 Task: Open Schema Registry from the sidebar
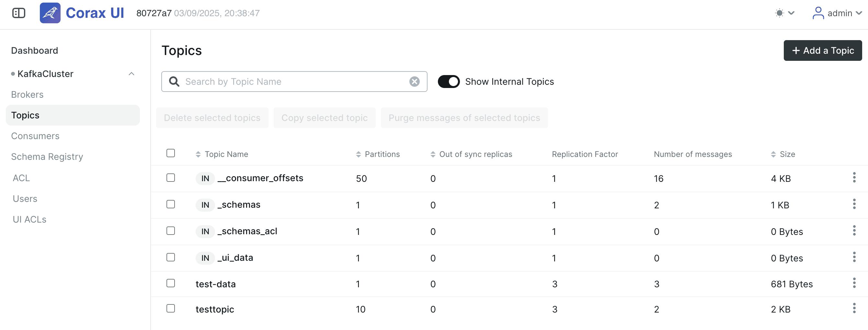coord(47,157)
